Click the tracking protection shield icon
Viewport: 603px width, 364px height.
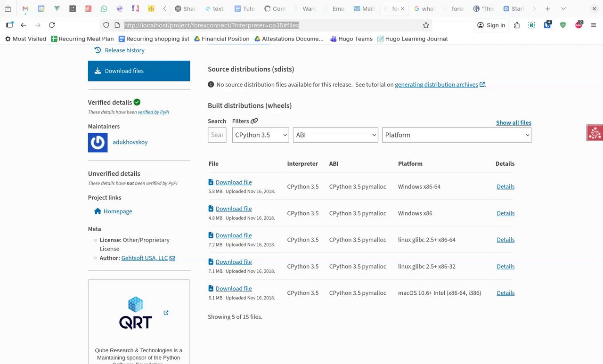tap(106, 25)
